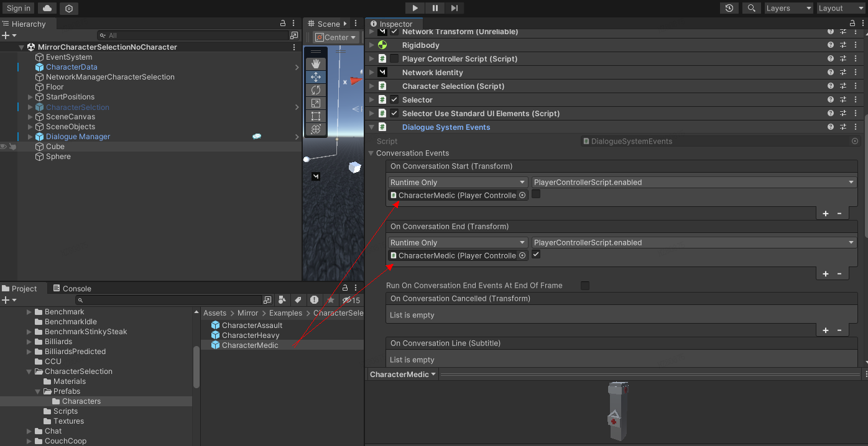Toggle Run On Conversation End Events checkbox
This screenshot has height=446, width=868.
584,286
